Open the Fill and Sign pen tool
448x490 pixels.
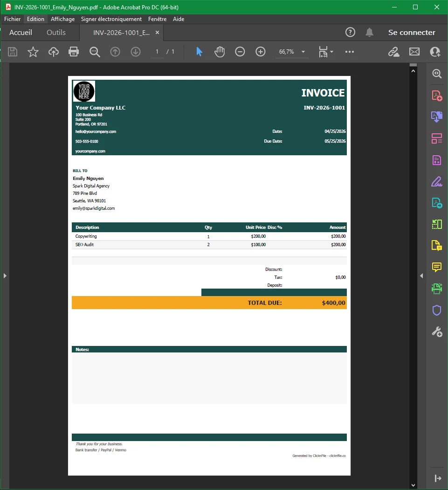coord(437,181)
